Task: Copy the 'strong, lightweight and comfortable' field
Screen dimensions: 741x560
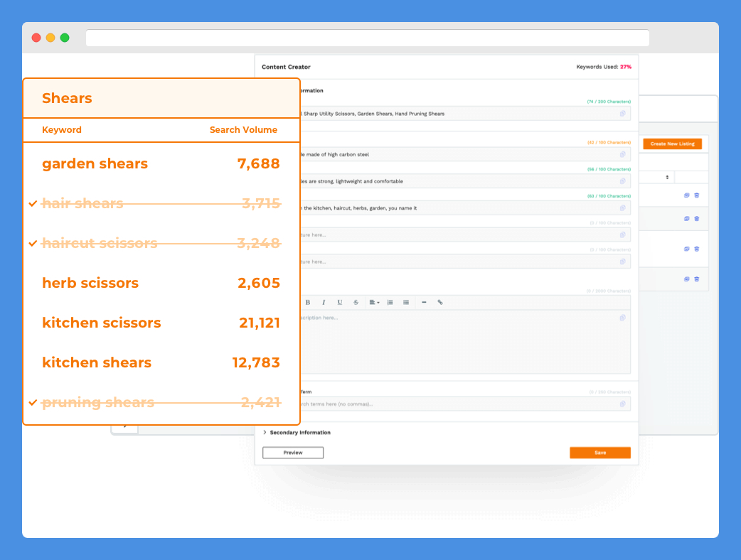Action: [x=622, y=181]
